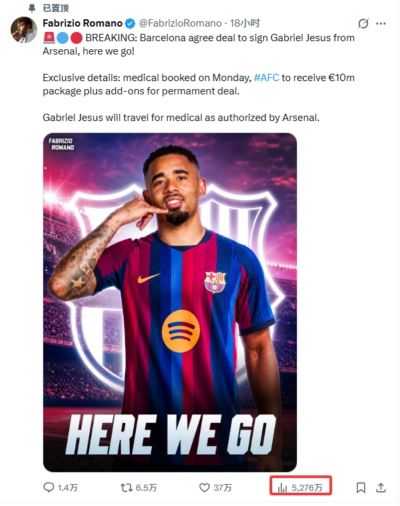This screenshot has width=400, height=506.
Task: Click the 5,276万 views count
Action: [x=307, y=488]
